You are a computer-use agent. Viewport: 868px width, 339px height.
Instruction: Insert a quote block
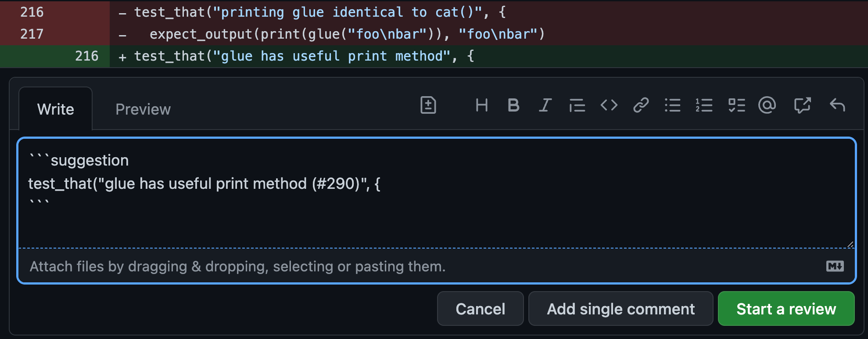(577, 105)
